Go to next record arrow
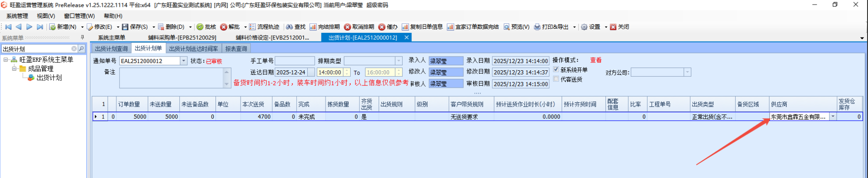Image resolution: width=868 pixels, height=178 pixels. click(x=29, y=27)
